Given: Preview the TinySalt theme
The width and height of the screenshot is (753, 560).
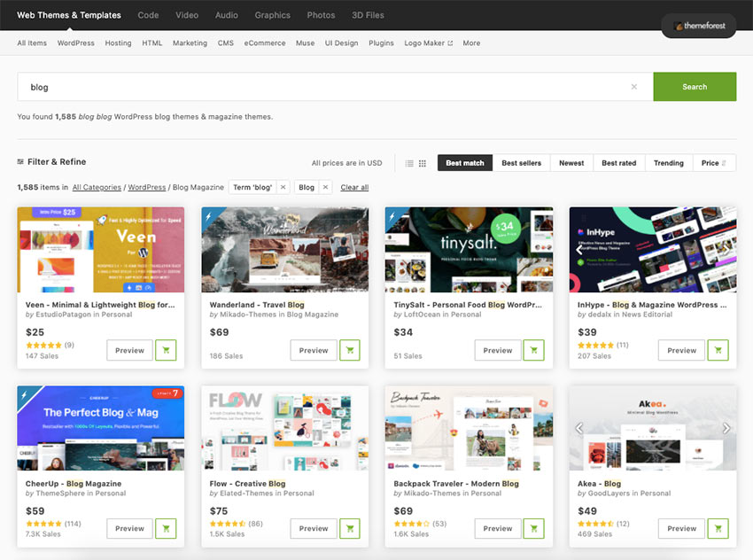Looking at the screenshot, I should (498, 350).
